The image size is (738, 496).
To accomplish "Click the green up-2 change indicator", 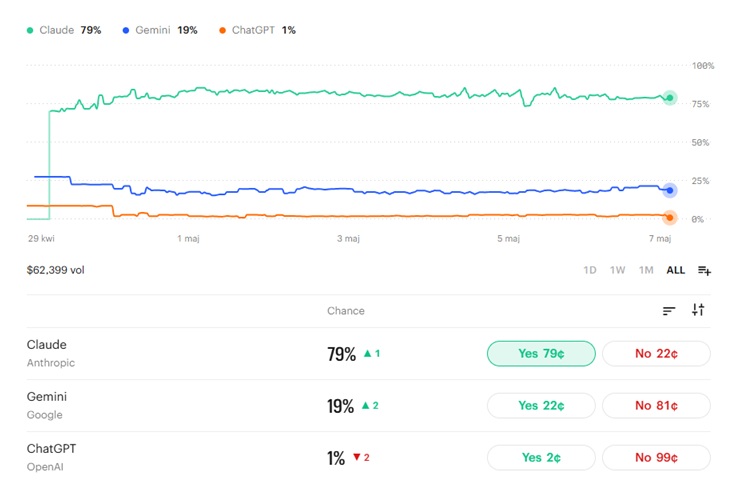I will pyautogui.click(x=370, y=406).
